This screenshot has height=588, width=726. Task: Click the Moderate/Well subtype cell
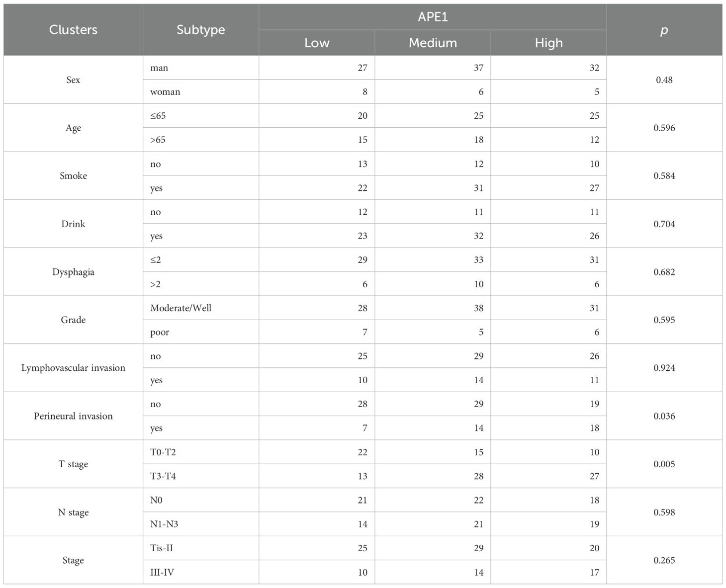181,308
